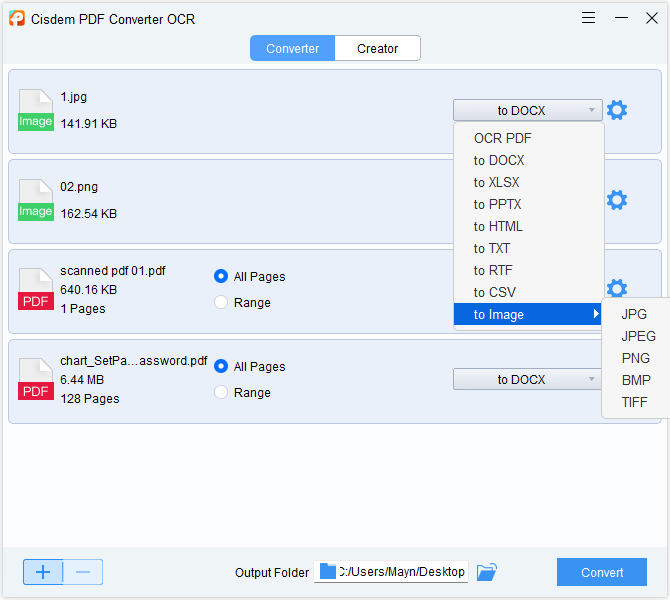670x600 pixels.
Task: Switch to the Converter tab
Action: click(x=293, y=48)
